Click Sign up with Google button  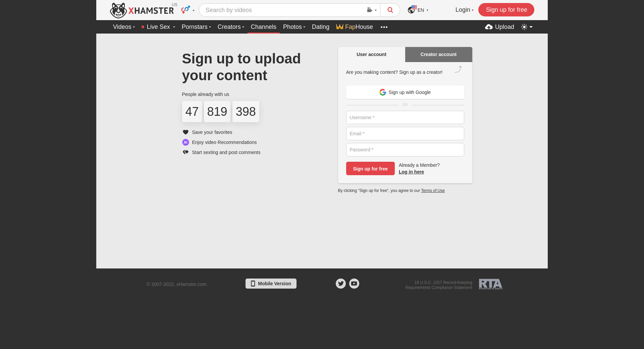pos(405,92)
